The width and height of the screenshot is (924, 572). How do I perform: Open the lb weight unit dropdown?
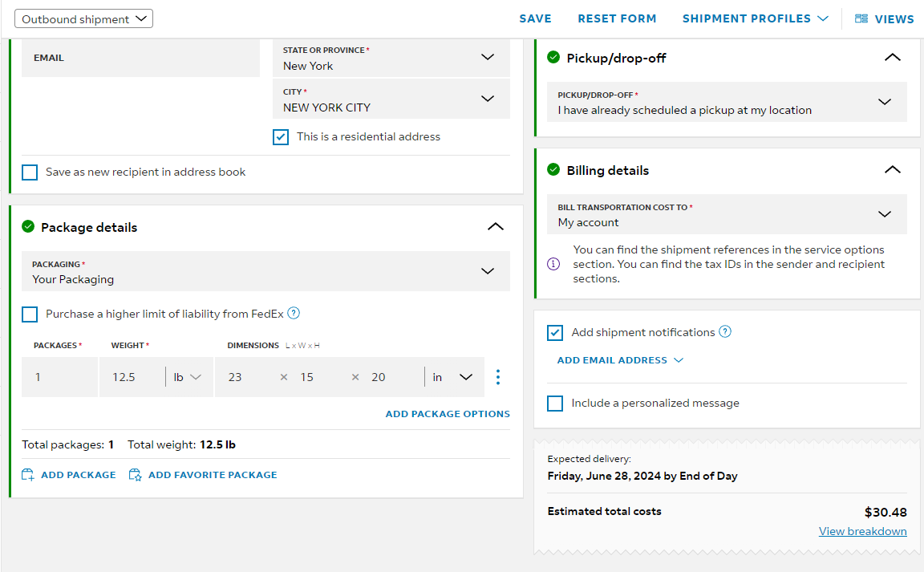point(188,377)
